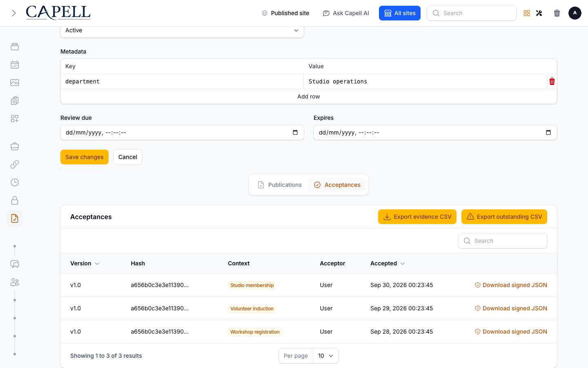Export outstanding CSV
Image resolution: width=588 pixels, height=368 pixels.
[504, 217]
